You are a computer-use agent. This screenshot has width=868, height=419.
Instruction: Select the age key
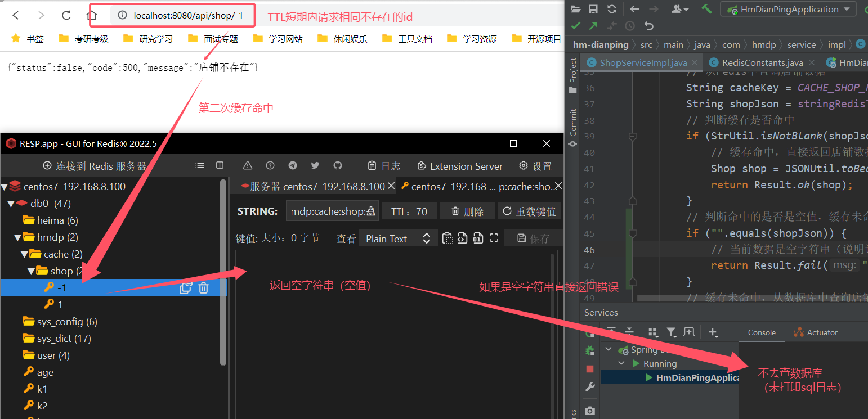38,372
